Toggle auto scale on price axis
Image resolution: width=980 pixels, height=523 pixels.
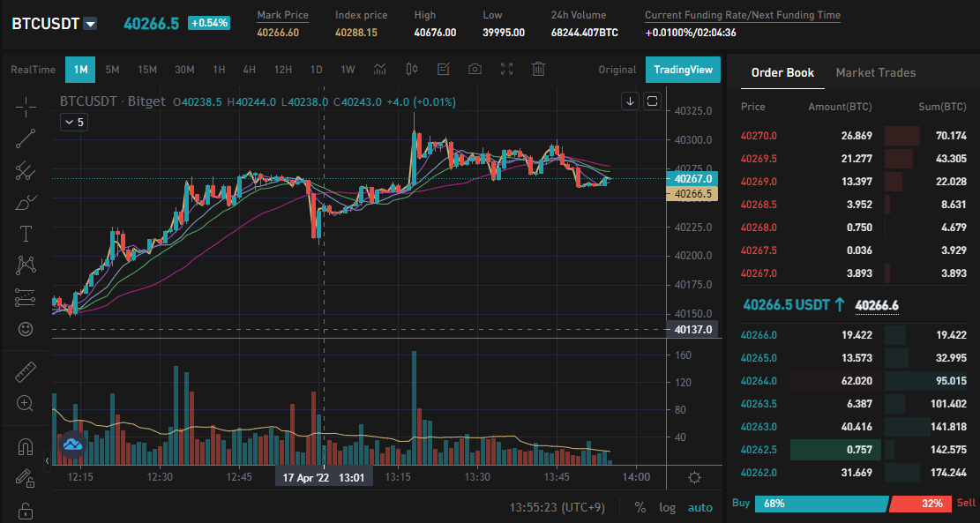[x=700, y=507]
